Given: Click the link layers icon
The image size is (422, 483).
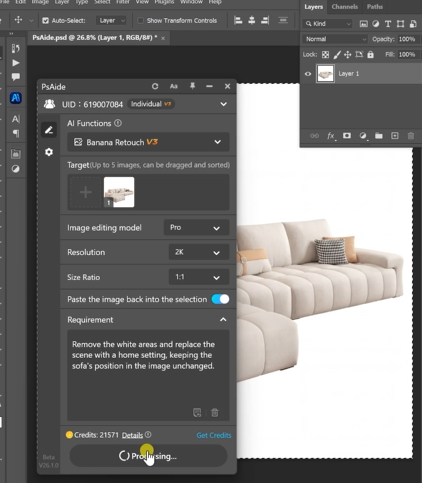Looking at the screenshot, I should coord(314,136).
